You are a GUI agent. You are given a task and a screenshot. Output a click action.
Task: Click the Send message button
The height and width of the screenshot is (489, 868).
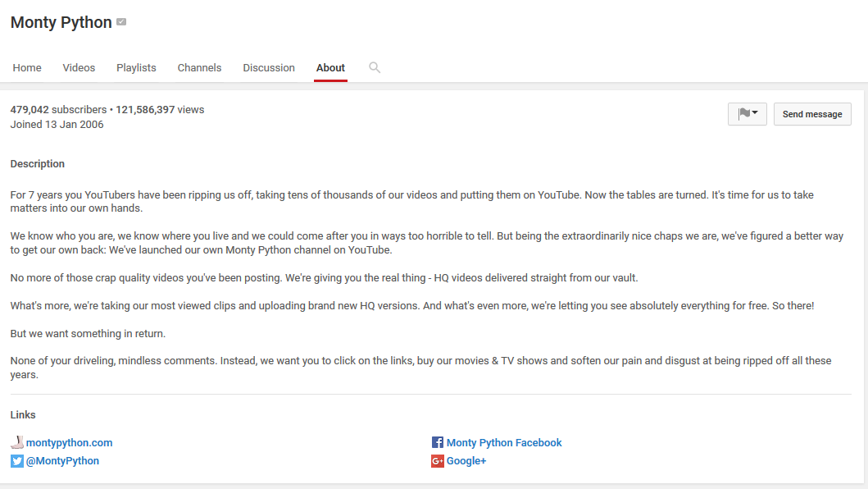click(812, 114)
